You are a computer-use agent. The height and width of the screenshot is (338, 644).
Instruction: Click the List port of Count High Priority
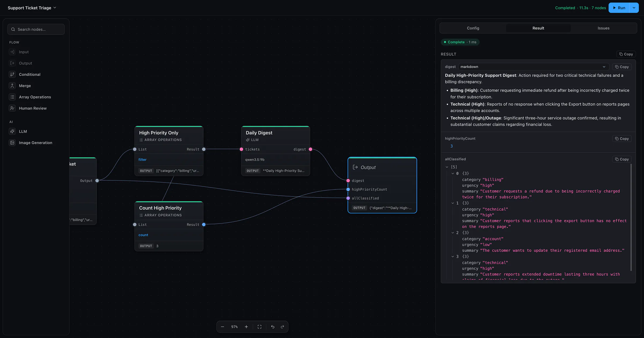click(135, 225)
